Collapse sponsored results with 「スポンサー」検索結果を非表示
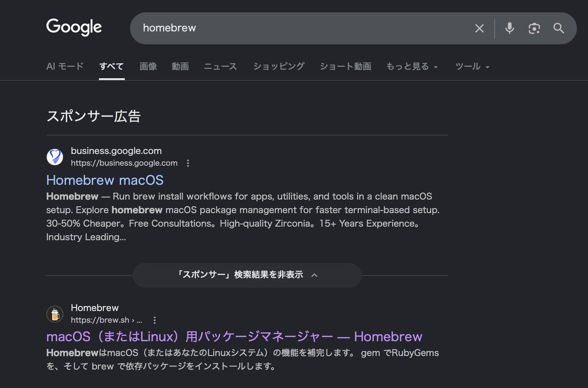Image resolution: width=588 pixels, height=388 pixels. [247, 275]
